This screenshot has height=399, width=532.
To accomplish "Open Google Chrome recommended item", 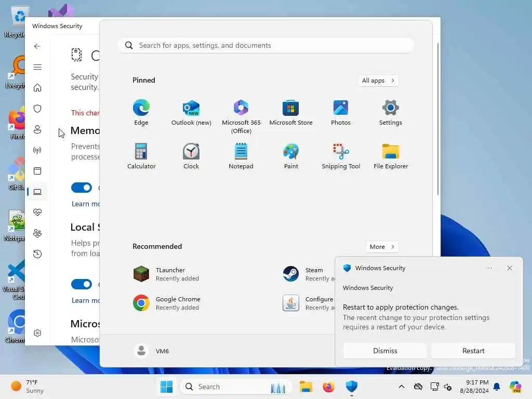I will 167,303.
